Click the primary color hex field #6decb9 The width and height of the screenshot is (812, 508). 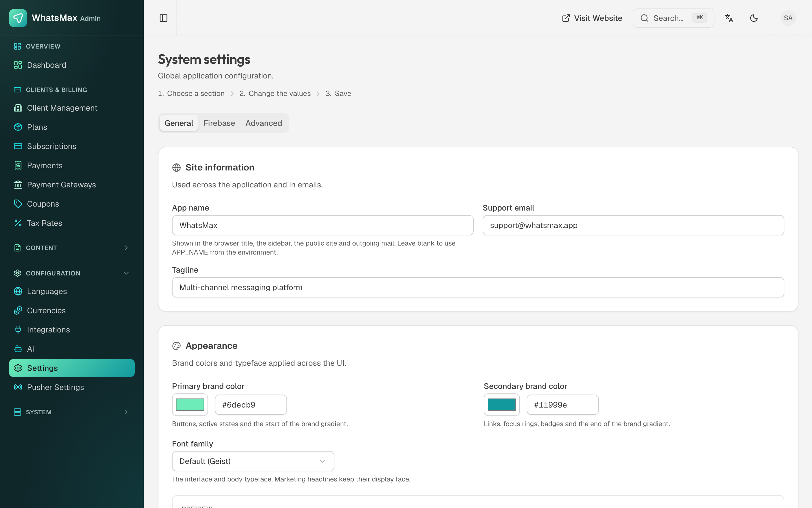coord(251,405)
